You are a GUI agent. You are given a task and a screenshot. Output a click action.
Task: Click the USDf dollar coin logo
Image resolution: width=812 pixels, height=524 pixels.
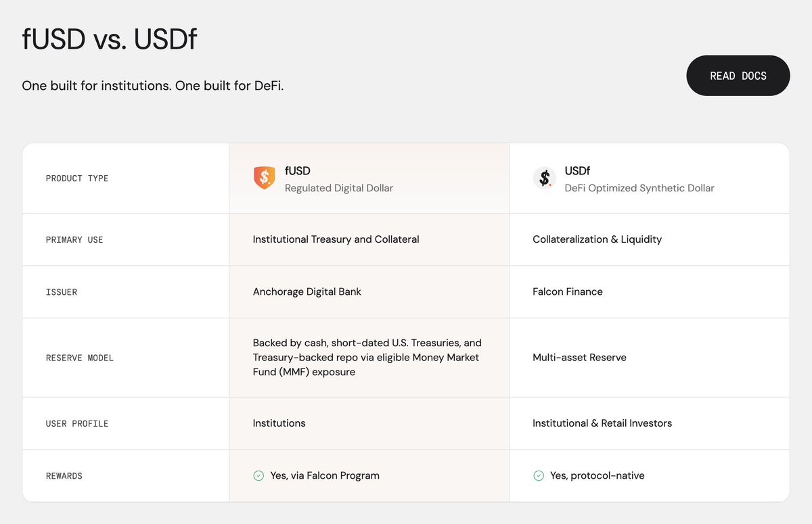click(x=544, y=178)
